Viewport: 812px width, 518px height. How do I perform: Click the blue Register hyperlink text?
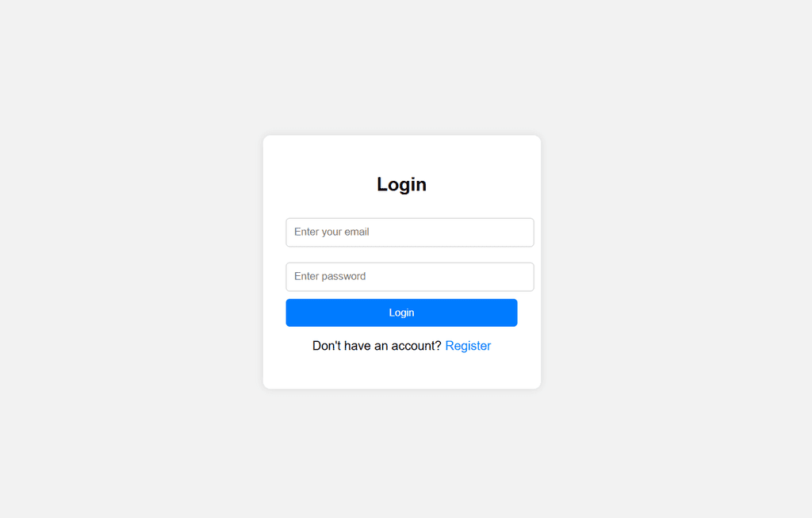coord(468,346)
